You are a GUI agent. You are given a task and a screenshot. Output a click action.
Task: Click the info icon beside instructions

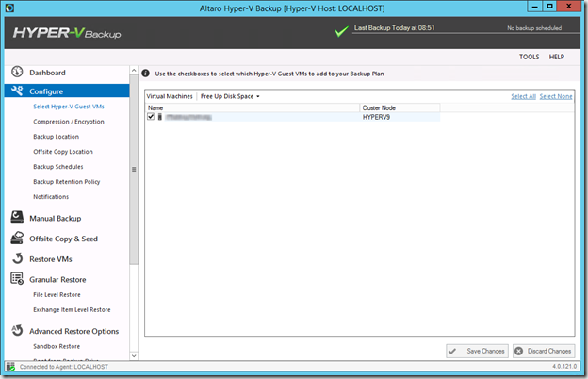coord(145,74)
